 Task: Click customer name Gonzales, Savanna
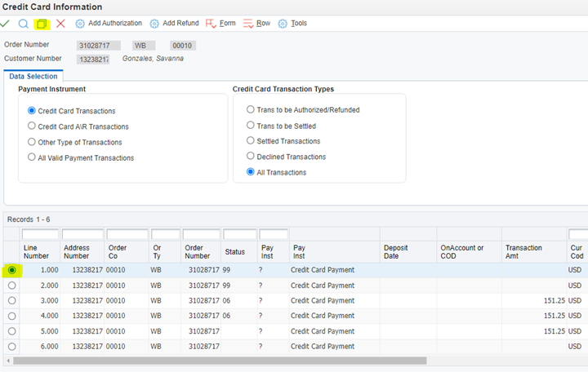coord(153,59)
